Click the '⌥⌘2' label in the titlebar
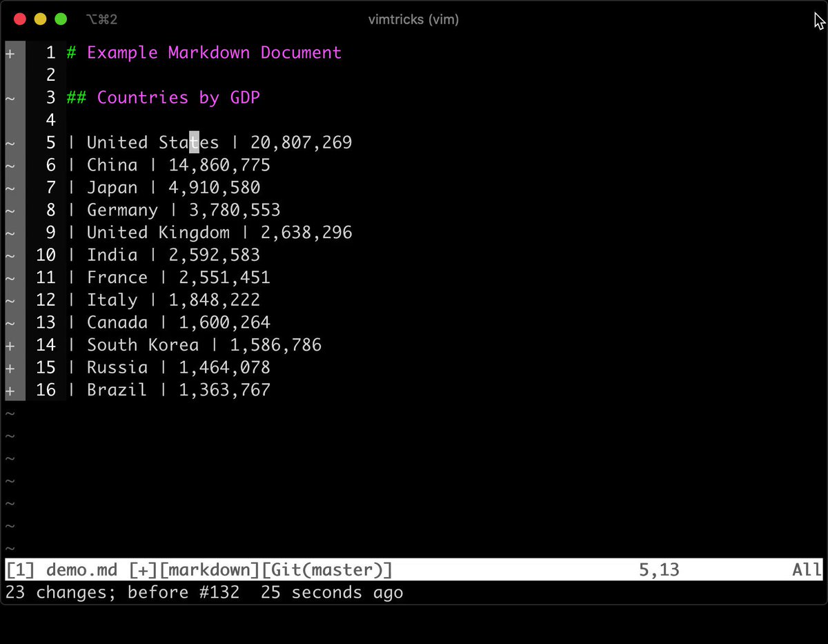This screenshot has height=644, width=828. (101, 19)
